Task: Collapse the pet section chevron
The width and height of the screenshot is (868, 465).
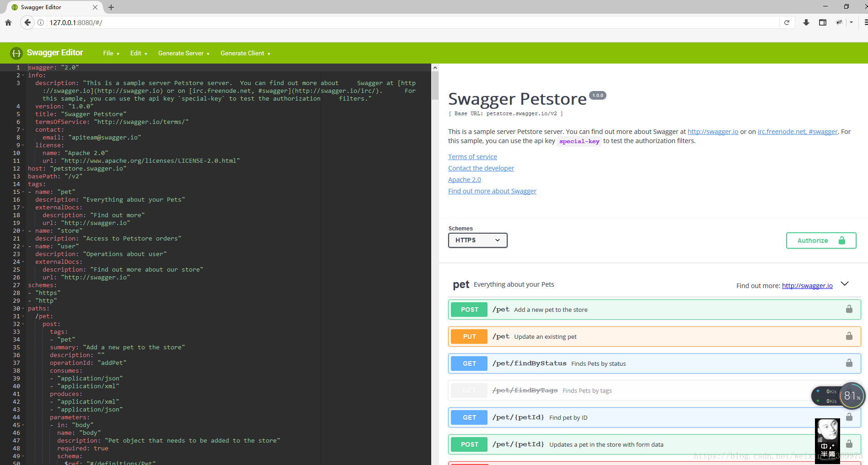Action: coord(844,284)
